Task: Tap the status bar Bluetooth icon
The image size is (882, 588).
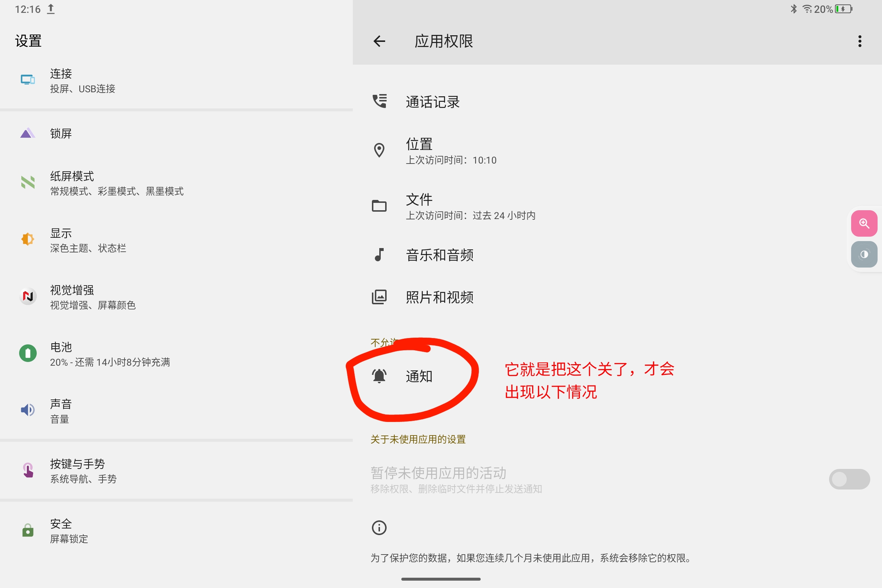Action: pyautogui.click(x=793, y=9)
